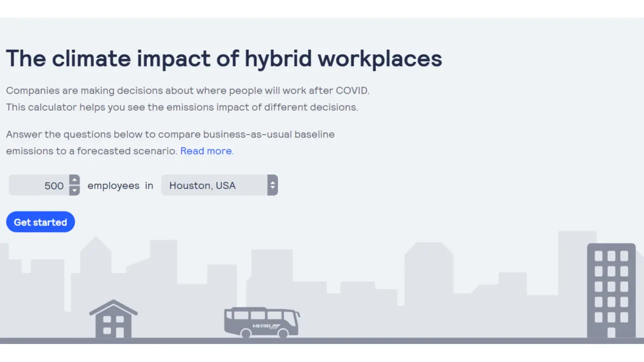Click the "employees" label text

(x=113, y=186)
